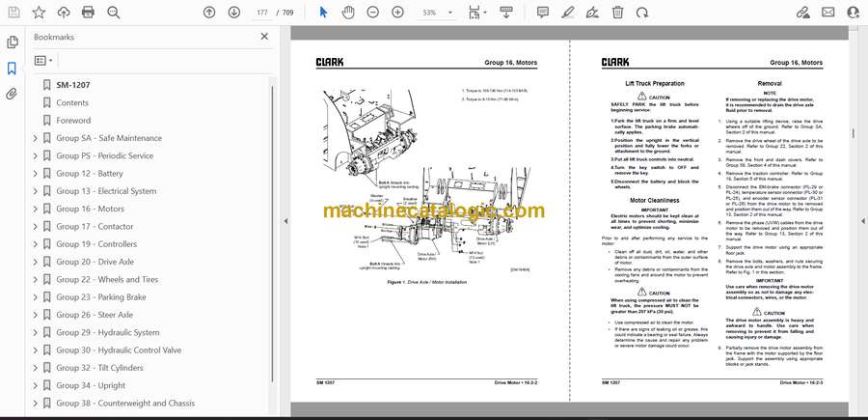Click the keyboard scrolling mode icon
This screenshot has width=868, height=420.
point(506,13)
